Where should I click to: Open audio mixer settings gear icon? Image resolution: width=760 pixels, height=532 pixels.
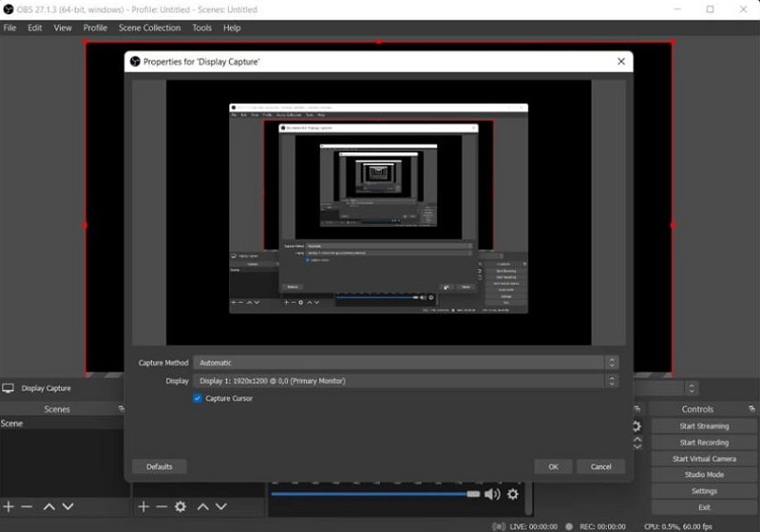(513, 494)
